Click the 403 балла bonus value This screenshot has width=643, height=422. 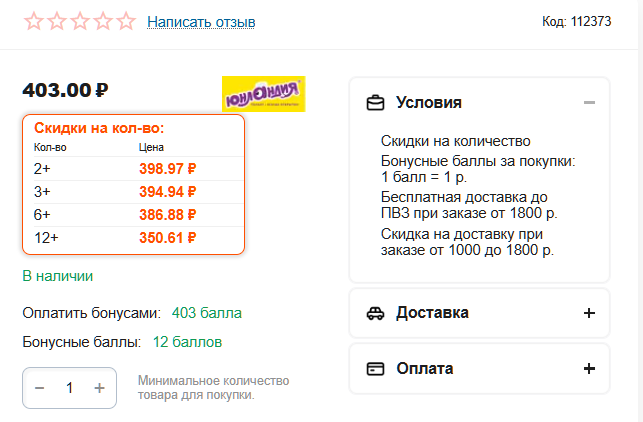(207, 313)
